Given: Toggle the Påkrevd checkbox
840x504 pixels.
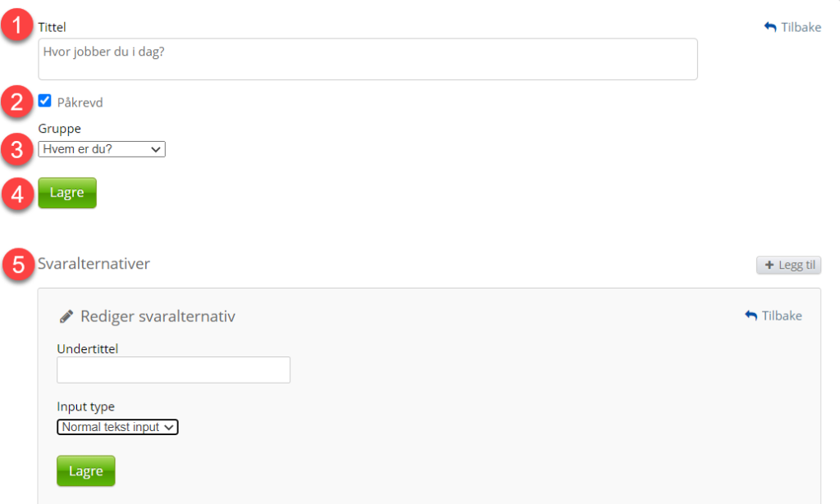Looking at the screenshot, I should 45,101.
